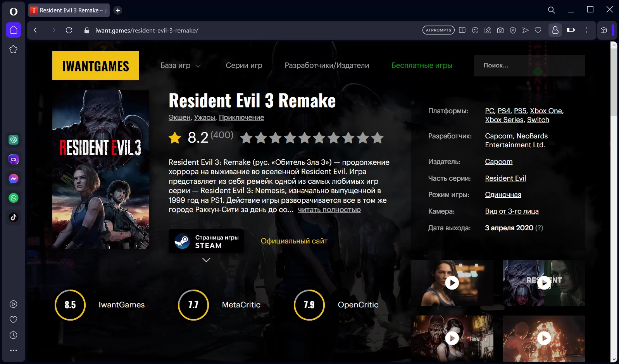Focus the Поиск search field

click(529, 66)
